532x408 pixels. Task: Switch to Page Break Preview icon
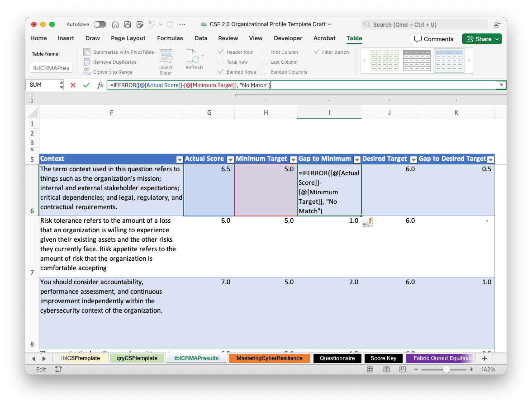pos(403,370)
